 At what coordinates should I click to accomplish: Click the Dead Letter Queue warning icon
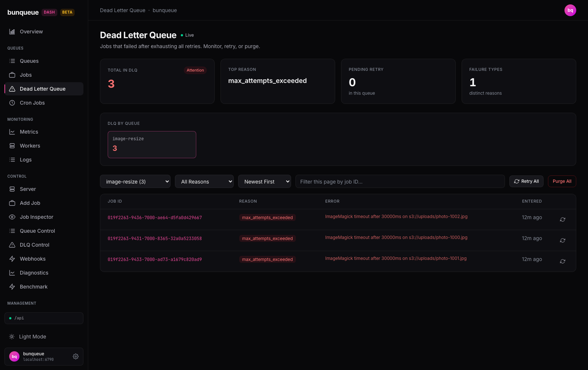[x=12, y=89]
